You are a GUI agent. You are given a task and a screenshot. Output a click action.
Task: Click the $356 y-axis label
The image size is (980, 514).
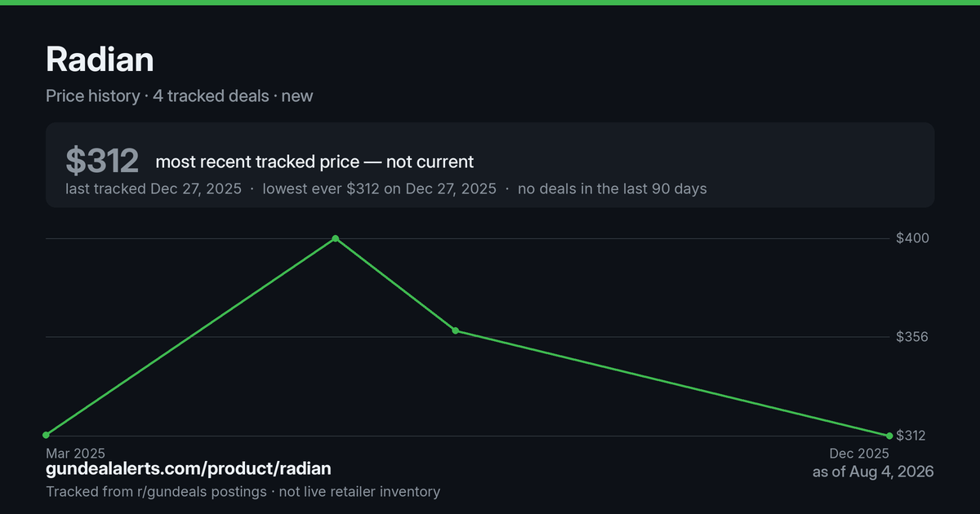coord(912,337)
